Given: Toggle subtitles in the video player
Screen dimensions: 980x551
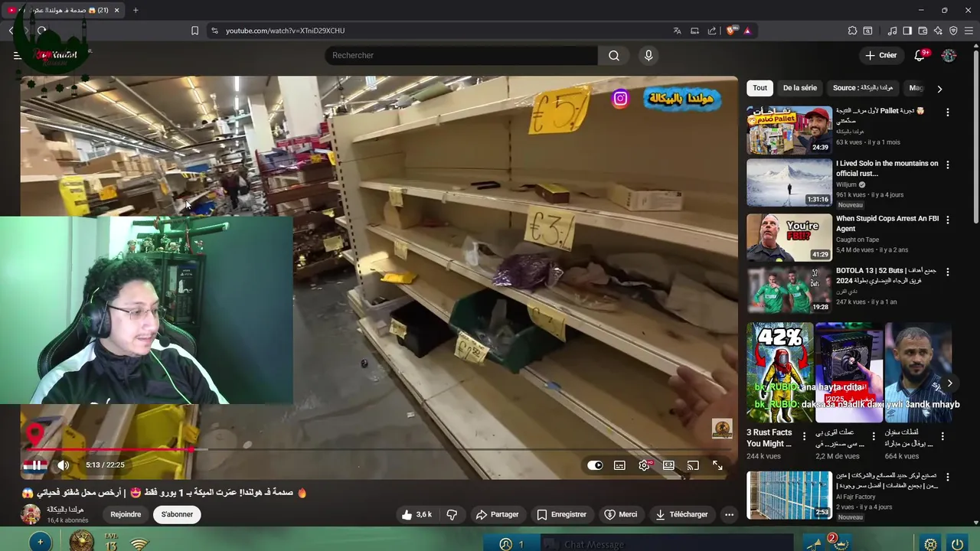Looking at the screenshot, I should pyautogui.click(x=619, y=465).
